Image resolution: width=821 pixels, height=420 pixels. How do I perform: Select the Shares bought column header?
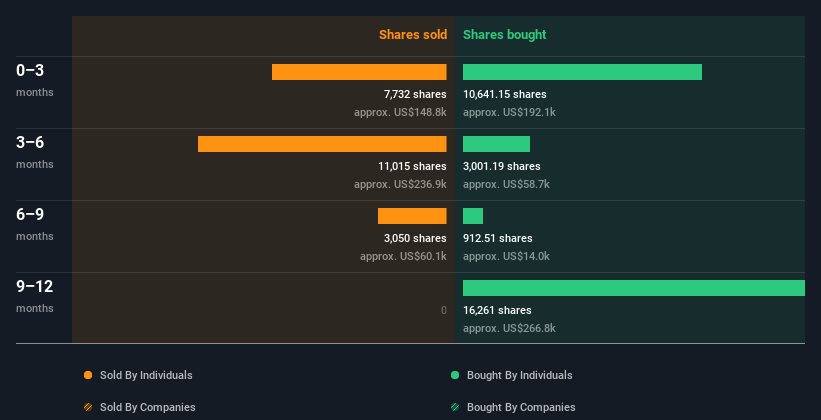point(505,35)
